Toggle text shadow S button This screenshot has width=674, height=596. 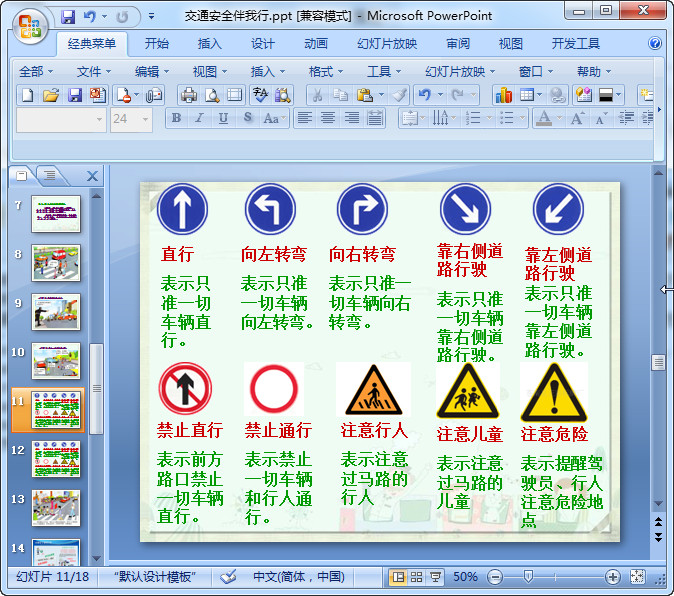(x=247, y=118)
